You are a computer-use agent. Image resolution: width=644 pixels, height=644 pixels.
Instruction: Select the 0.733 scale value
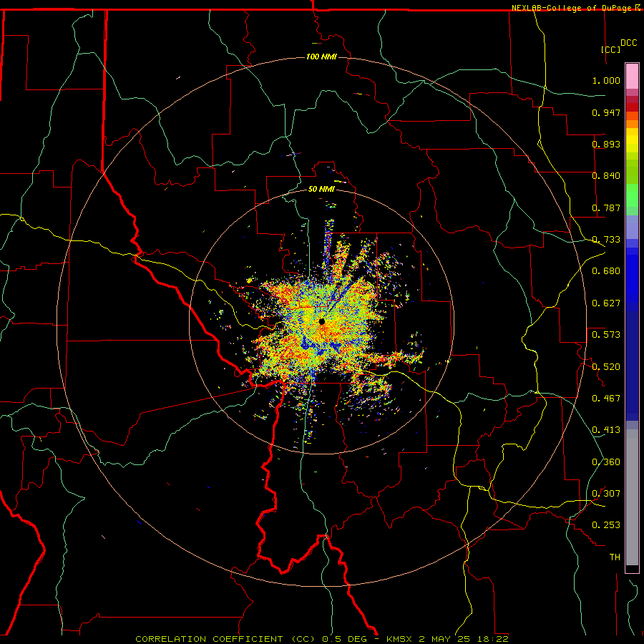click(606, 240)
